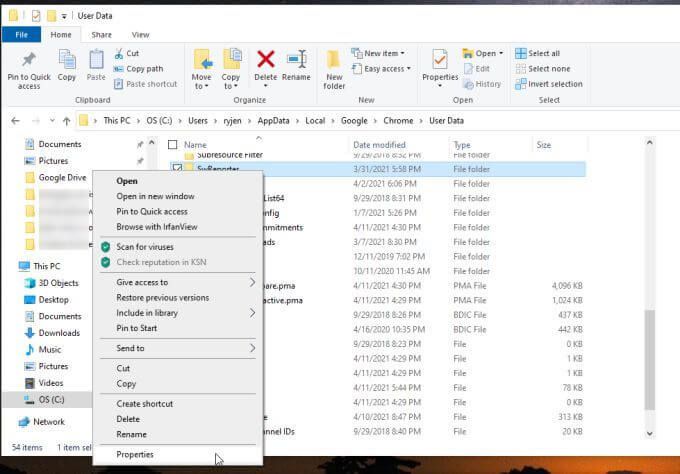Click Copy path in Clipboard group
680x474 pixels.
tap(138, 69)
